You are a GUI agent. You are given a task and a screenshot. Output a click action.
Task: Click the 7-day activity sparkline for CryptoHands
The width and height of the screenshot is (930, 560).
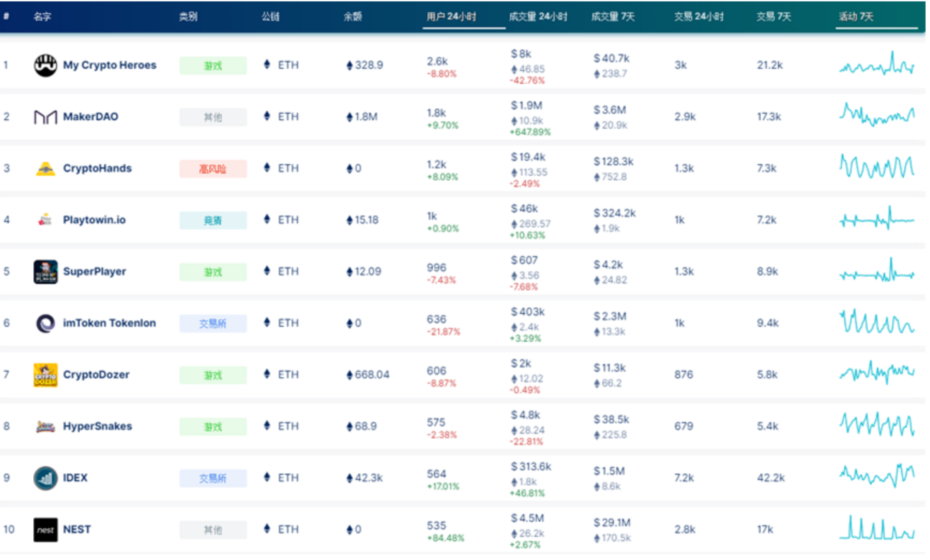click(x=877, y=167)
